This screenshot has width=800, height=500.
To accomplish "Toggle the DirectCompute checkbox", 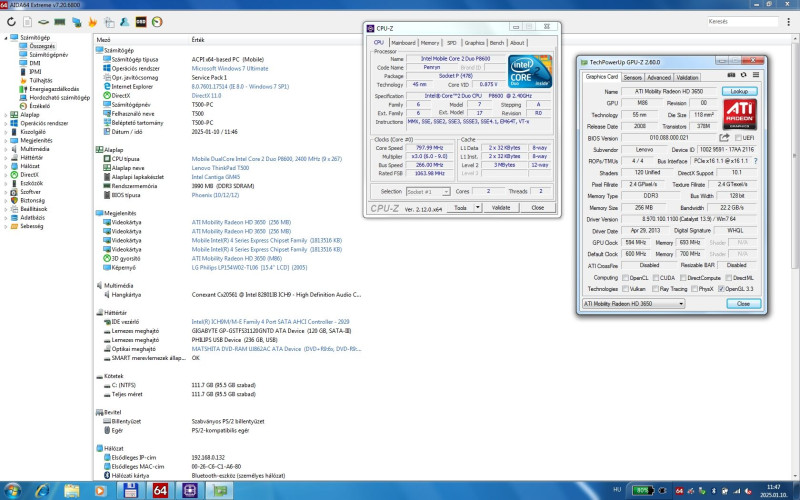I will (x=683, y=278).
